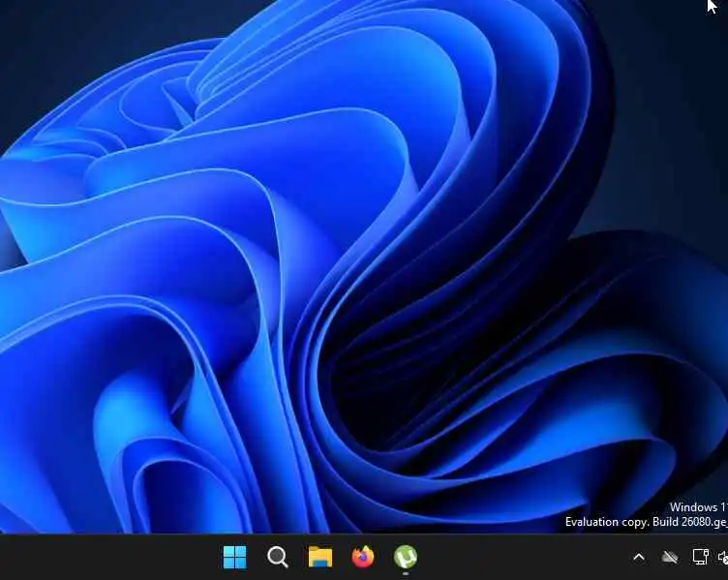
Task: Open the Windows Start menu
Action: 234,557
